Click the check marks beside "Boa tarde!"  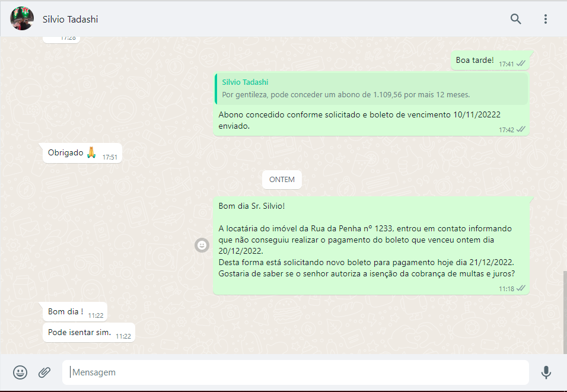click(x=521, y=63)
